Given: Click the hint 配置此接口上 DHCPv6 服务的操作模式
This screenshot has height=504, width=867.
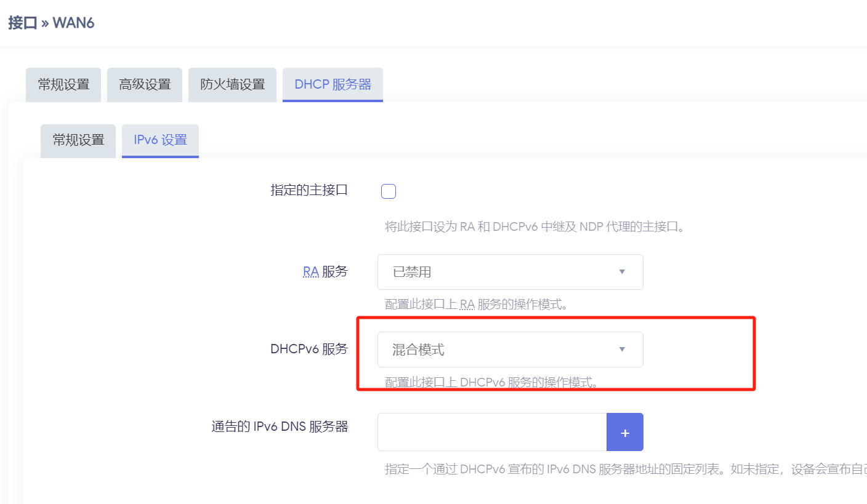Looking at the screenshot, I should 492,382.
